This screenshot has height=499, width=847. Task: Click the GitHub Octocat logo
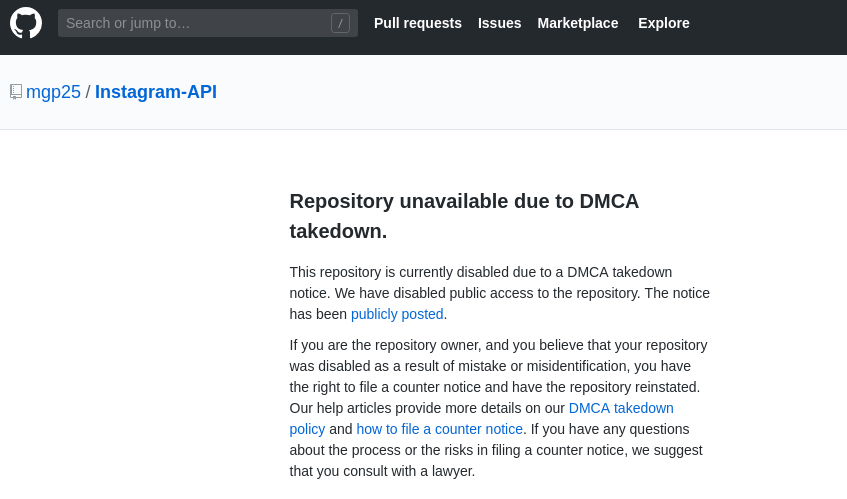point(26,23)
